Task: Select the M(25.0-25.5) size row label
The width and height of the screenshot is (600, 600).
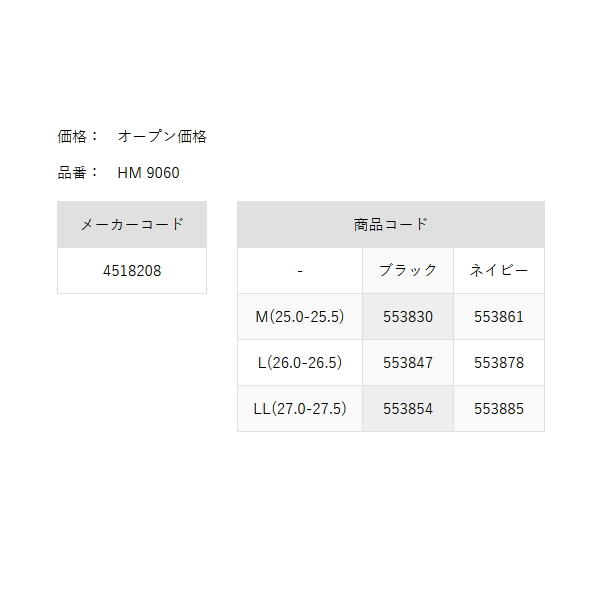Action: click(300, 316)
